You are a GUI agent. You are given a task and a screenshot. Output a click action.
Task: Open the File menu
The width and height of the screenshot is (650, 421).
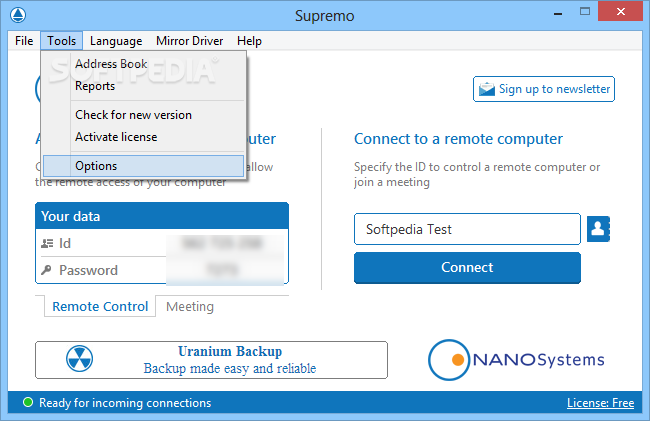tap(24, 41)
